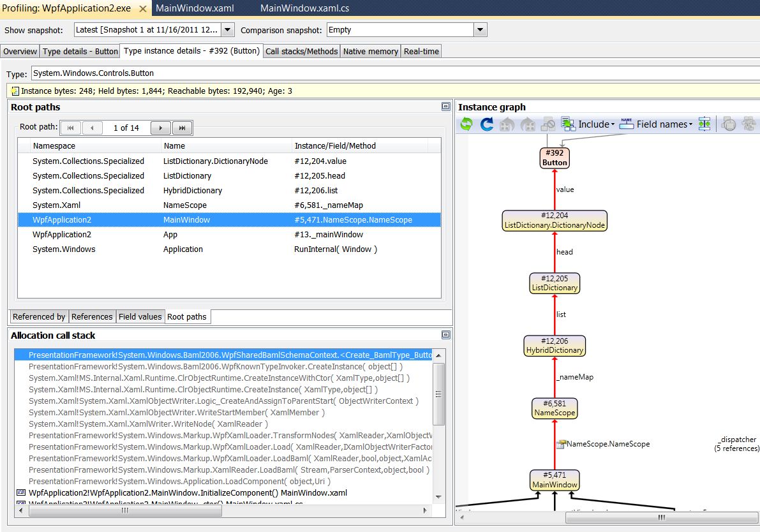Go to last root path
The height and width of the screenshot is (532, 760).
tap(183, 128)
